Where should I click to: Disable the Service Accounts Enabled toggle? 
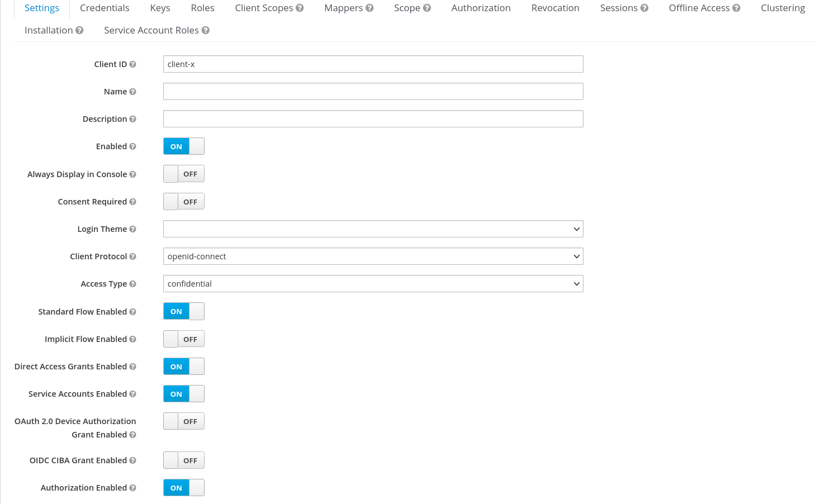coord(183,393)
